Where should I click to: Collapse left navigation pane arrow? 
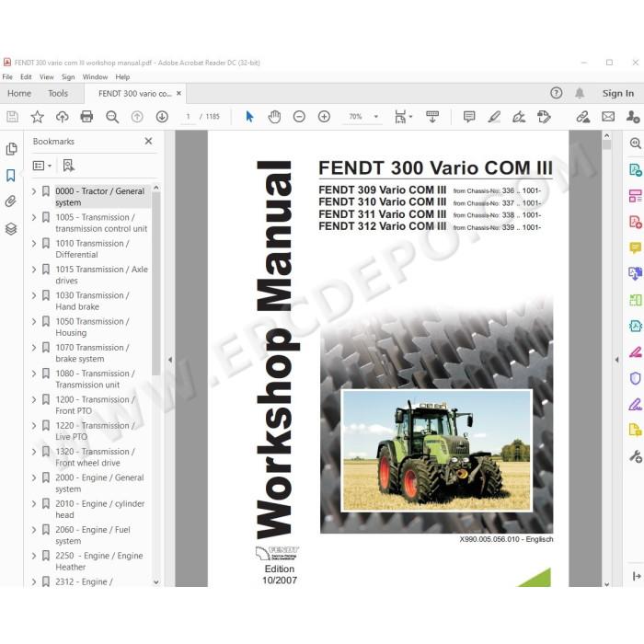click(x=169, y=360)
